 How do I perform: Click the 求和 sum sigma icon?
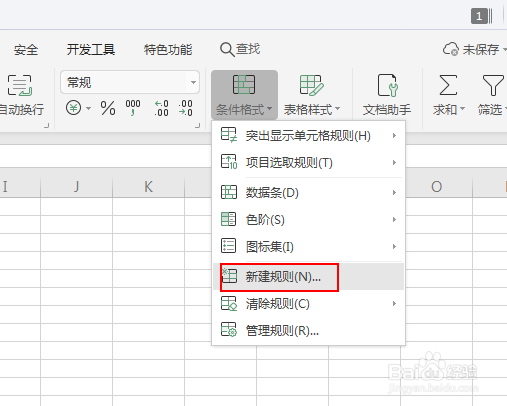tap(448, 85)
